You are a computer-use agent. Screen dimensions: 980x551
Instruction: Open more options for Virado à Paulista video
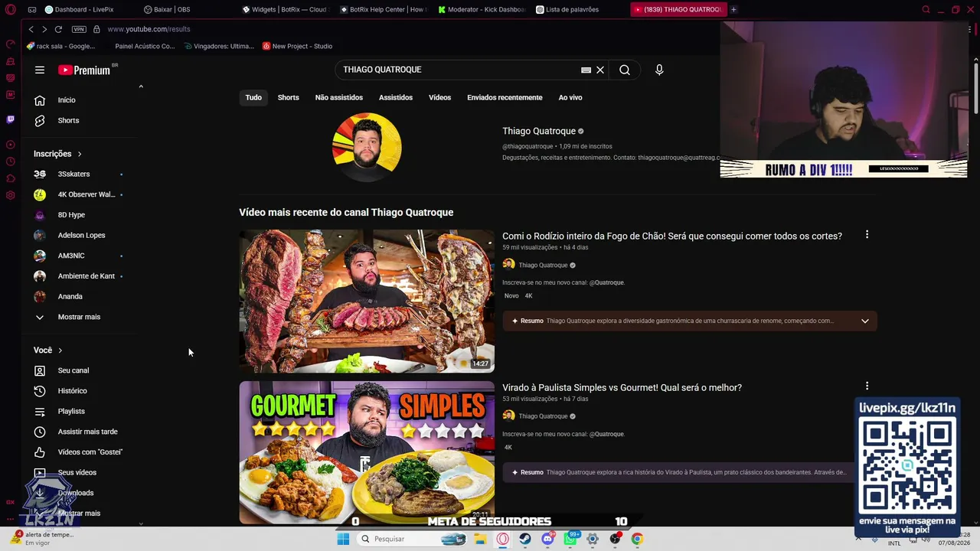pos(867,386)
